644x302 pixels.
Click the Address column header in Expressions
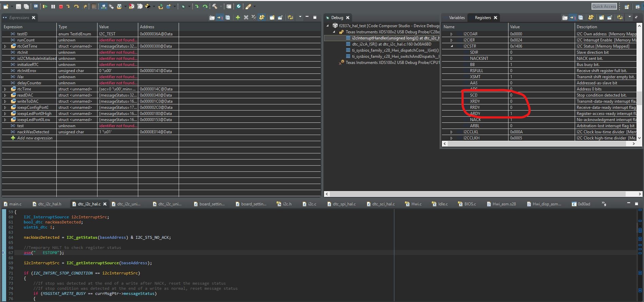point(158,27)
